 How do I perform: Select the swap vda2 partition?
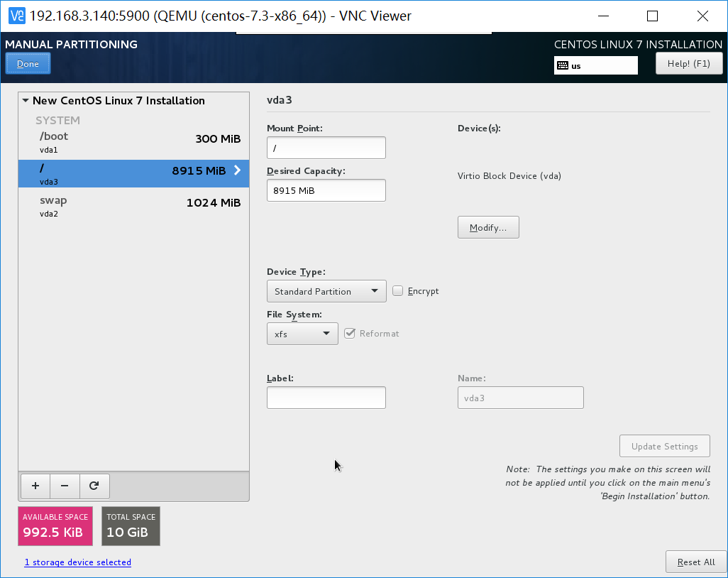[133, 207]
